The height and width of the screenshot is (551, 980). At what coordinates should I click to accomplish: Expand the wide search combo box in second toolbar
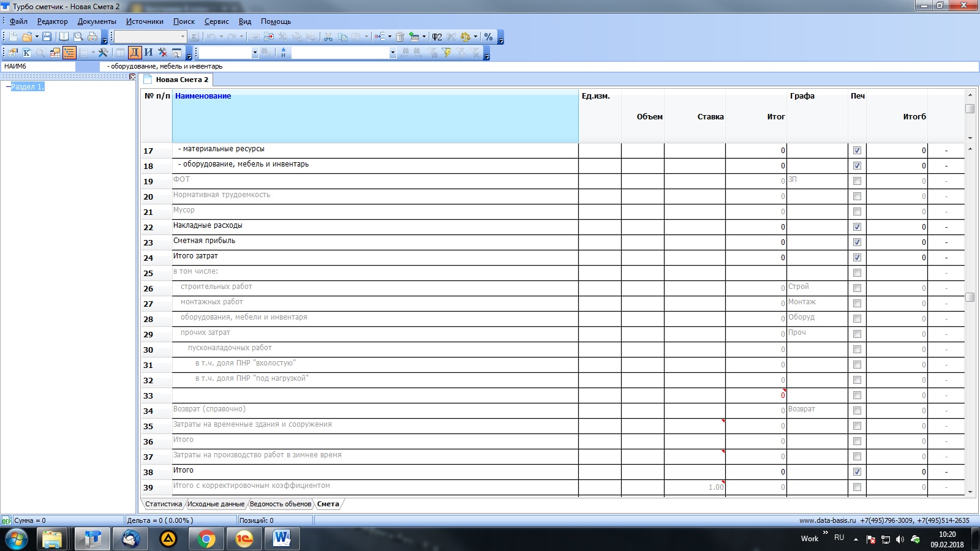[x=393, y=53]
